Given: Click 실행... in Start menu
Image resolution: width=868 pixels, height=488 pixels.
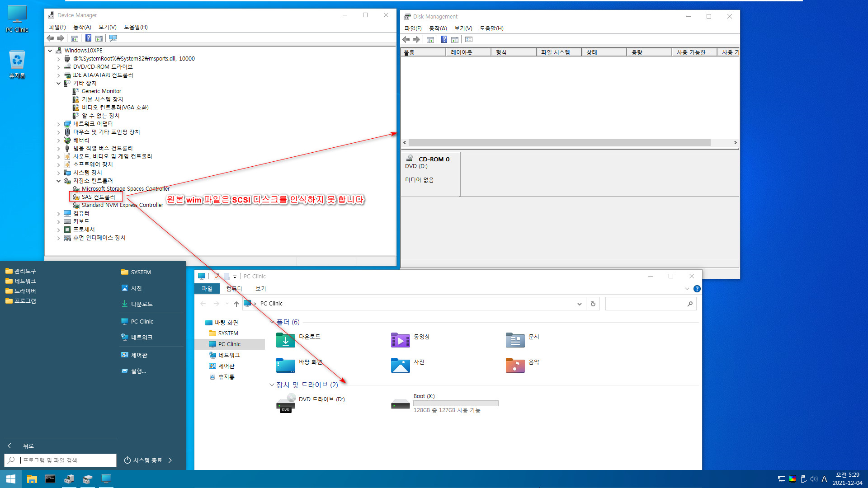Looking at the screenshot, I should click(x=134, y=371).
